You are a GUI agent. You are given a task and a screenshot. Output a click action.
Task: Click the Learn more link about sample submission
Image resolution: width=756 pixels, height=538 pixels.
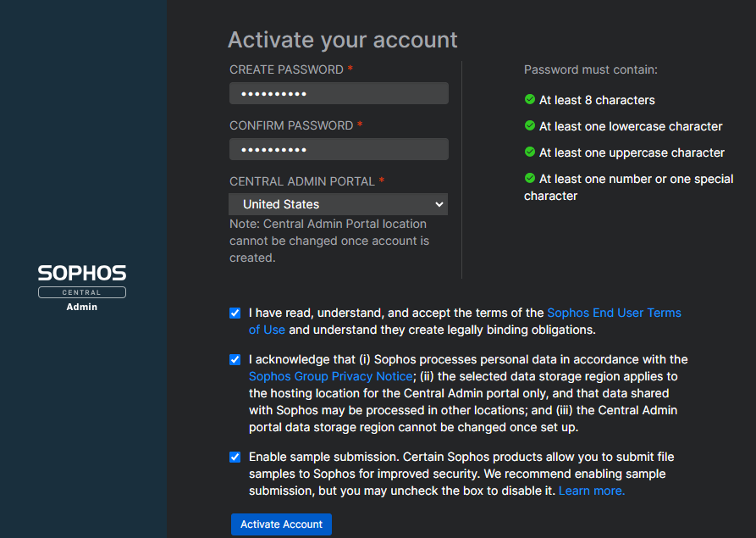tap(591, 490)
